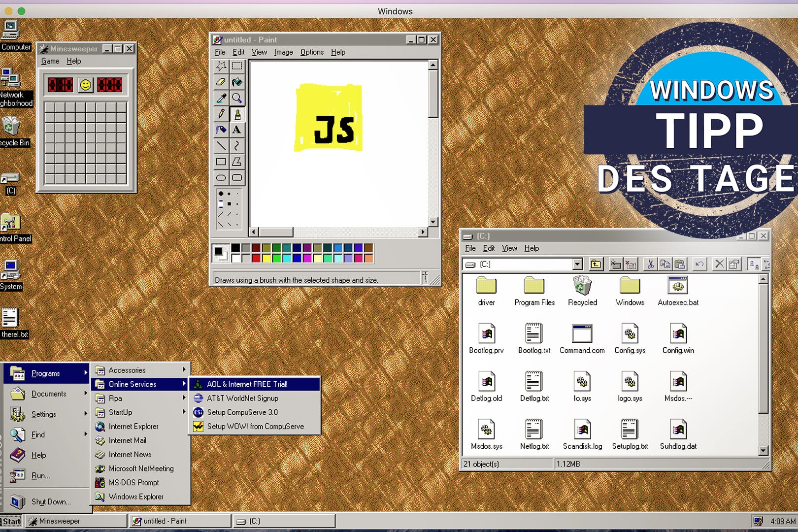Expand the Rpa submenu
The width and height of the screenshot is (798, 532).
pyautogui.click(x=141, y=398)
